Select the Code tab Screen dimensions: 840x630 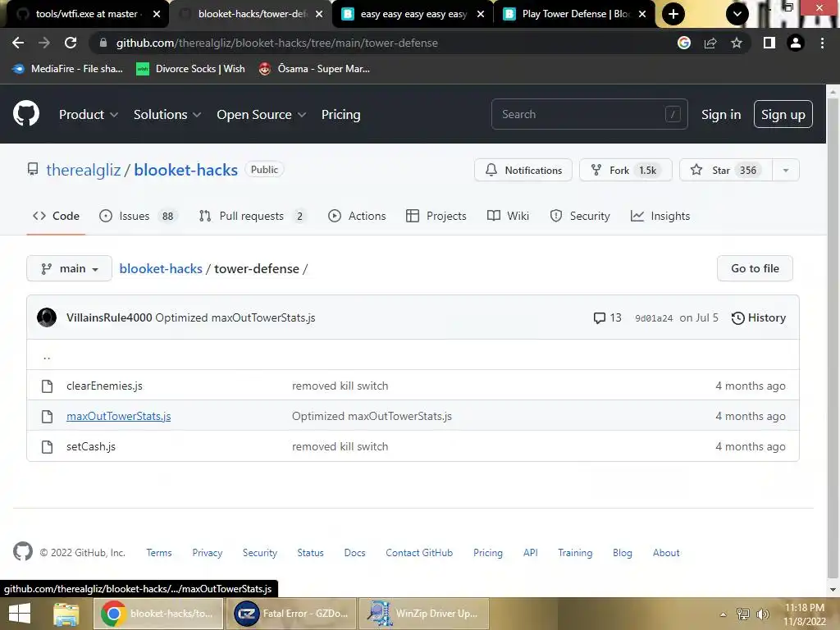(56, 216)
